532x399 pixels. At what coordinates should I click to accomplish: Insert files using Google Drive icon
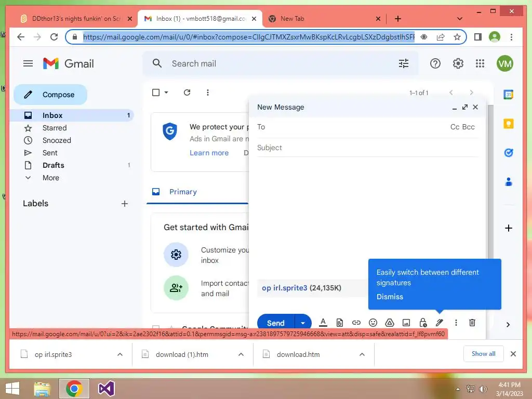point(390,323)
